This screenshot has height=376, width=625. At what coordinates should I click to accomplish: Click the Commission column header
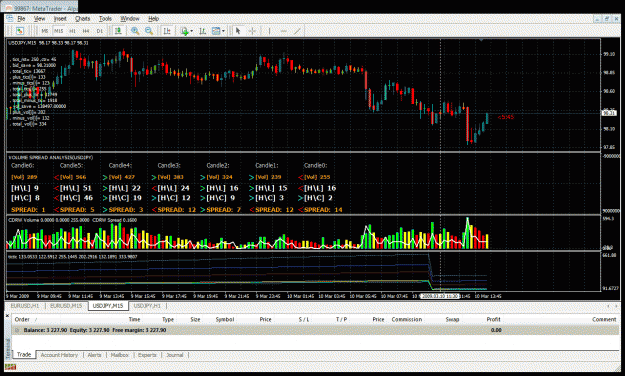point(407,319)
